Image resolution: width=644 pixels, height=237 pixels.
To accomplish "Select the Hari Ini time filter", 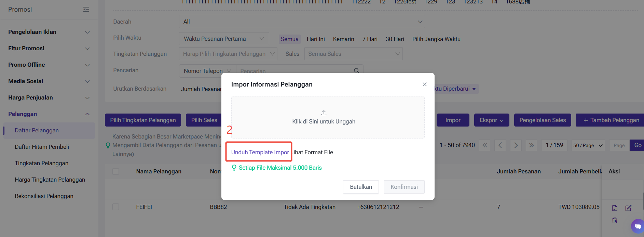I will click(316, 39).
